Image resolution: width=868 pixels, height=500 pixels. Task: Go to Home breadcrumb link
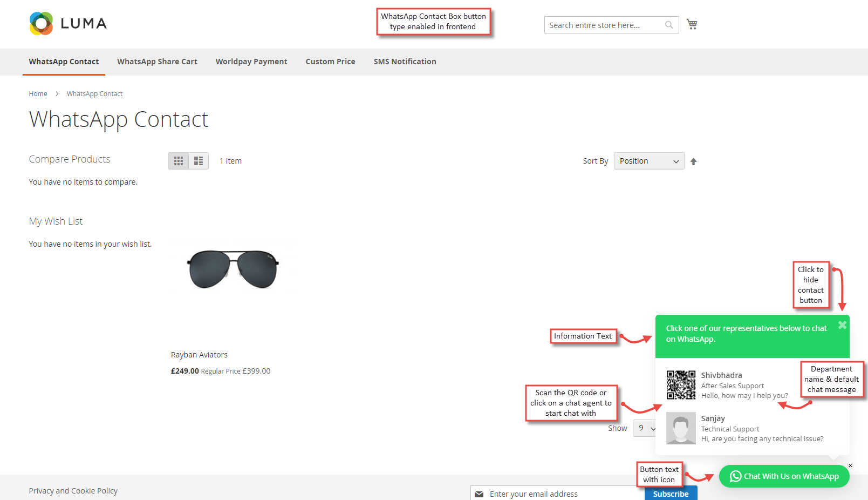coord(38,94)
